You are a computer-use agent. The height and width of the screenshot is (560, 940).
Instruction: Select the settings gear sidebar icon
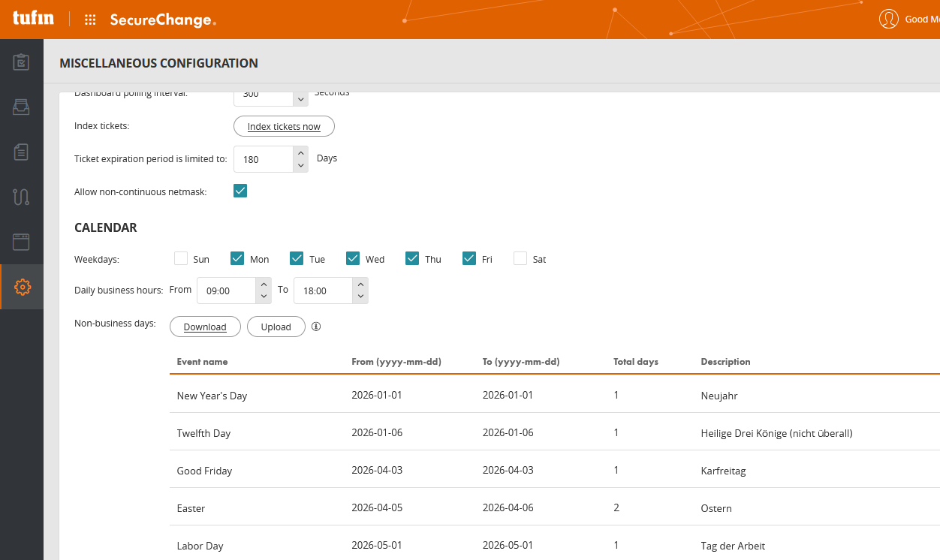pyautogui.click(x=22, y=287)
